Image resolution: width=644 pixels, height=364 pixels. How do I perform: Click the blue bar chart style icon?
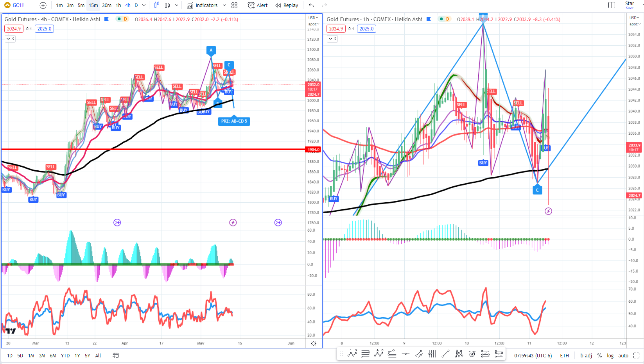(157, 5)
